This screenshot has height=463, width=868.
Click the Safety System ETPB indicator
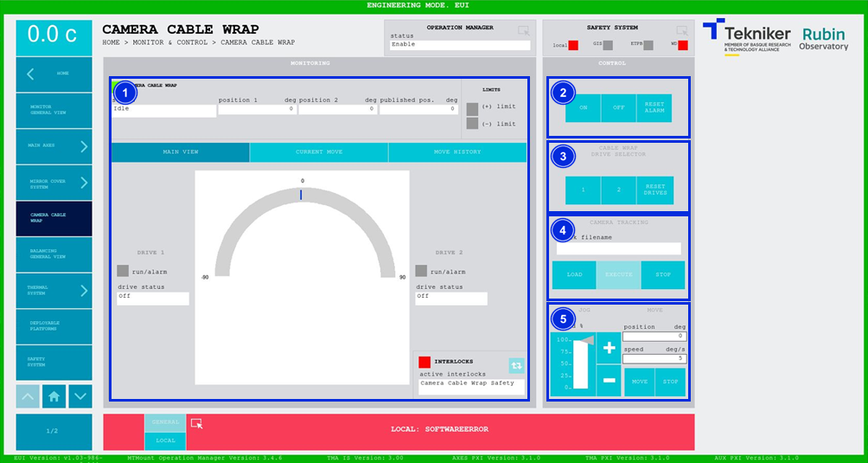coord(648,45)
